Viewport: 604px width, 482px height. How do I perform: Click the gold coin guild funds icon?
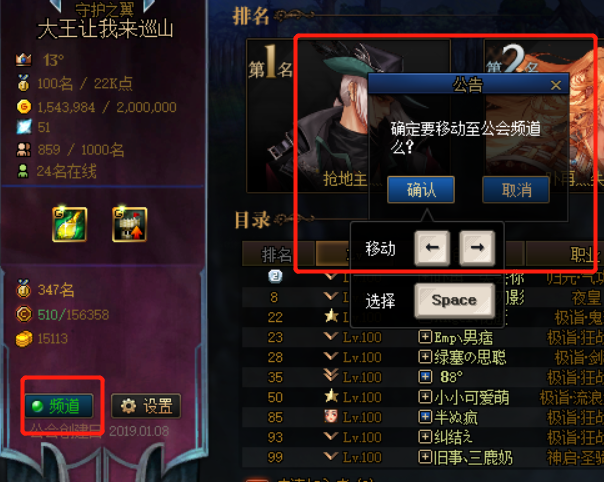[24, 107]
